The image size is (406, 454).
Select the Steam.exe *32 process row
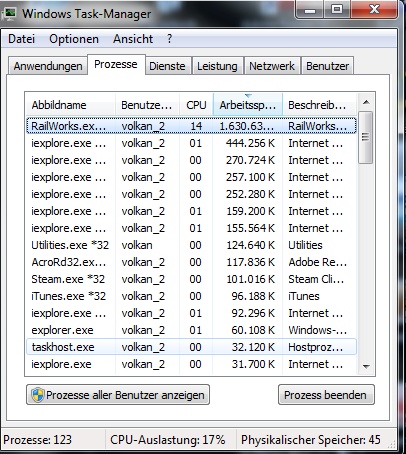pyautogui.click(x=191, y=279)
